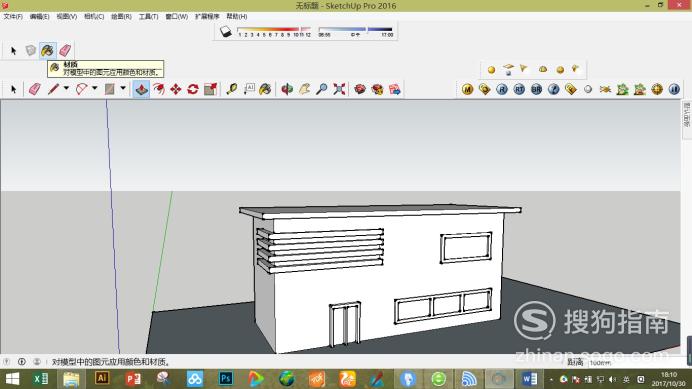Screen dimensions: 692x389
Task: Open Excel from the taskbar
Action: click(41, 379)
